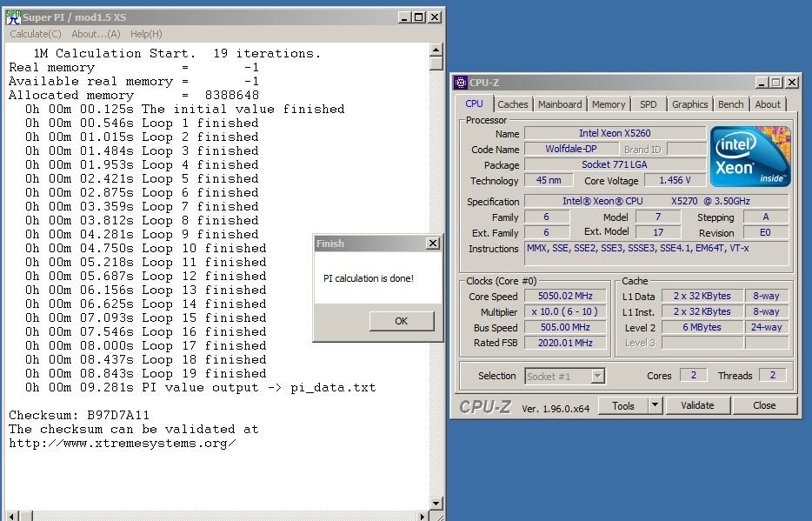
Task: Click the Multiplier value x 10.0 (6 - 10)
Action: pos(565,311)
